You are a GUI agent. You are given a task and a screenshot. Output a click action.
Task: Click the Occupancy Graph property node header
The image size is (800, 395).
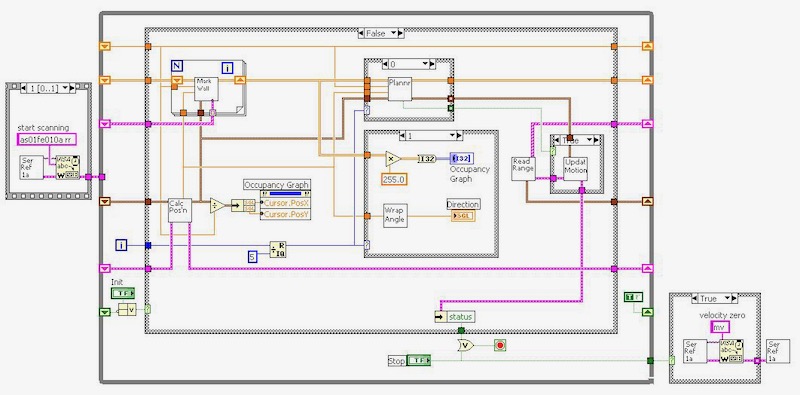[285, 194]
